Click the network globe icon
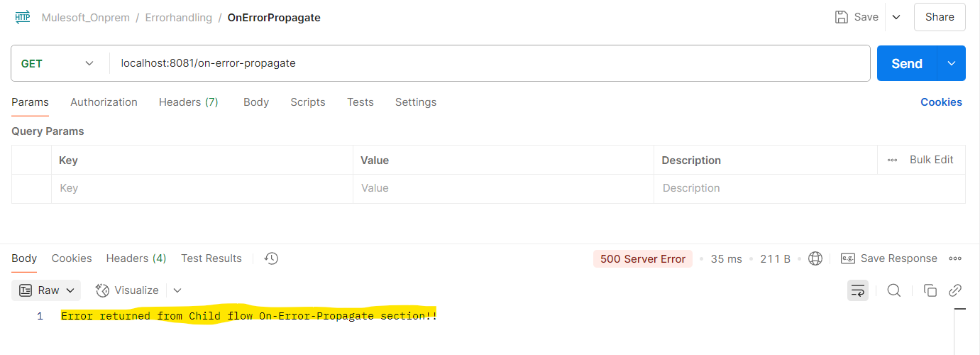This screenshot has width=980, height=355. click(815, 258)
